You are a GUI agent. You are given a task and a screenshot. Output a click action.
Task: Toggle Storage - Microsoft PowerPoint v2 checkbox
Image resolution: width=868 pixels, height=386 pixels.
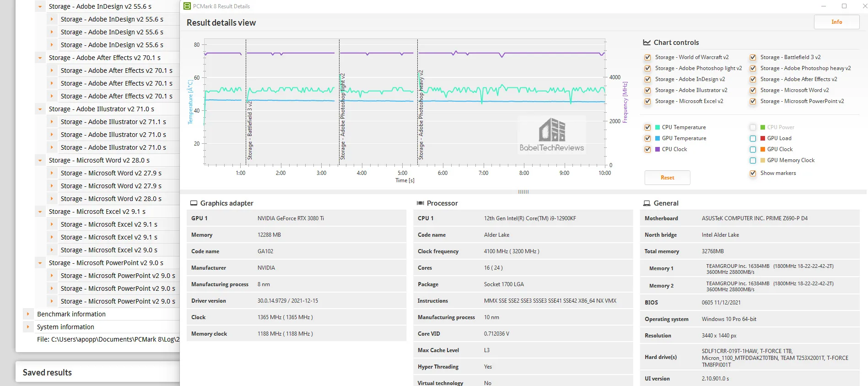(753, 101)
